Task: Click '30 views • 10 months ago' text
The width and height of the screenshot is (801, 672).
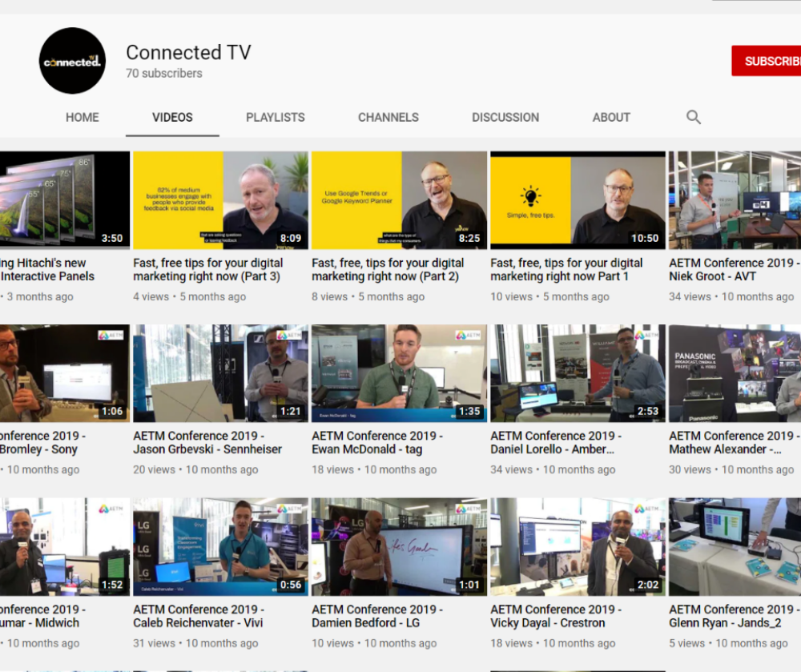Action: coord(731,470)
